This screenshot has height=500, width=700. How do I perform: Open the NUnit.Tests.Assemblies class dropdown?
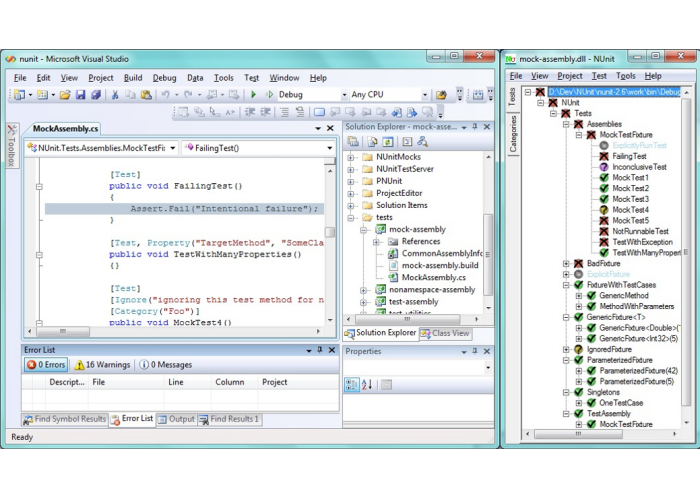(172, 148)
